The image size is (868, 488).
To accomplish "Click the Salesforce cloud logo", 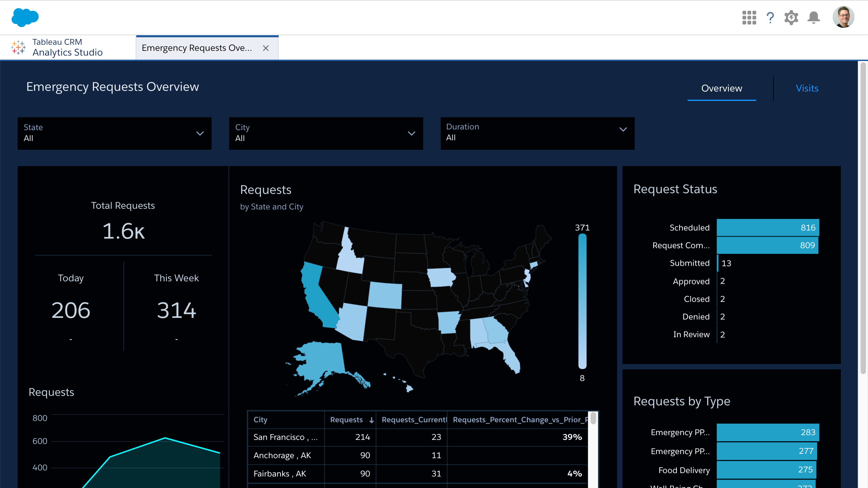I will (x=25, y=17).
